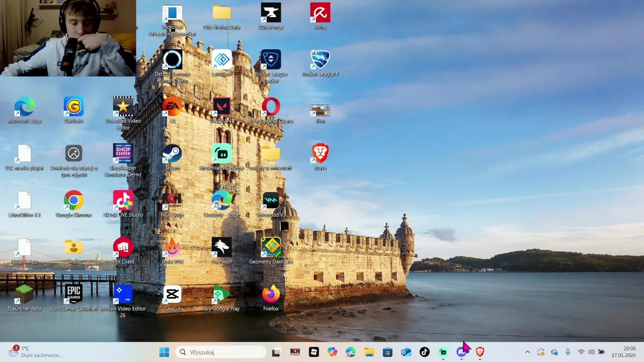This screenshot has width=644, height=362.
Task: Open VideoPad Video Editor shortcut
Action: point(123,114)
